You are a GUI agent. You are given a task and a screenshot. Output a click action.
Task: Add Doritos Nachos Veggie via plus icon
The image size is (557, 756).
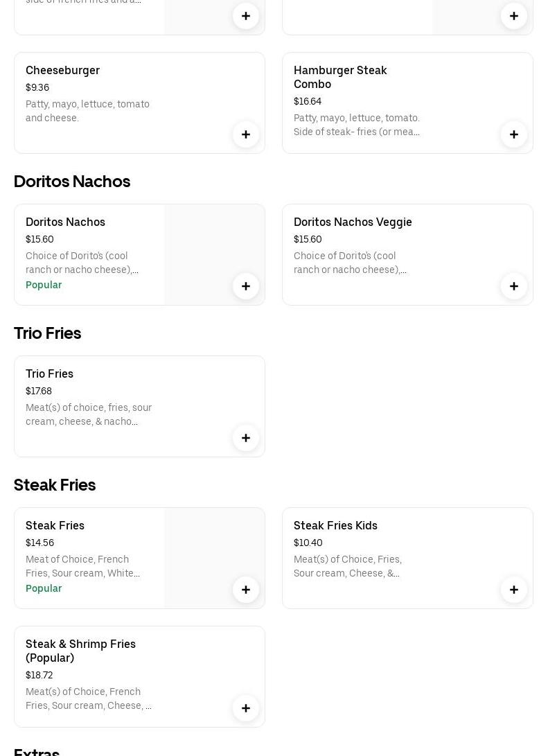coord(514,286)
